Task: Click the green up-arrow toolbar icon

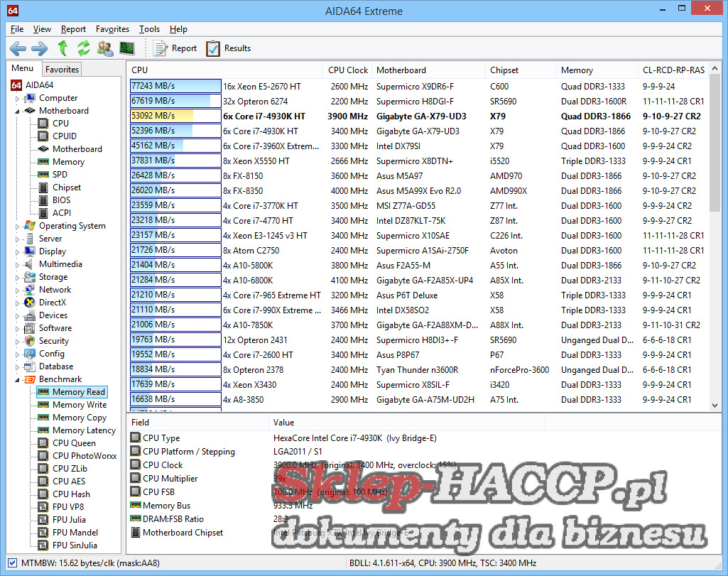Action: click(63, 48)
